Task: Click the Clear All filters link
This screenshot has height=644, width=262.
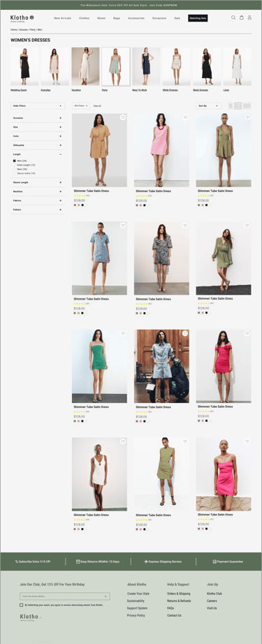Action: point(97,106)
